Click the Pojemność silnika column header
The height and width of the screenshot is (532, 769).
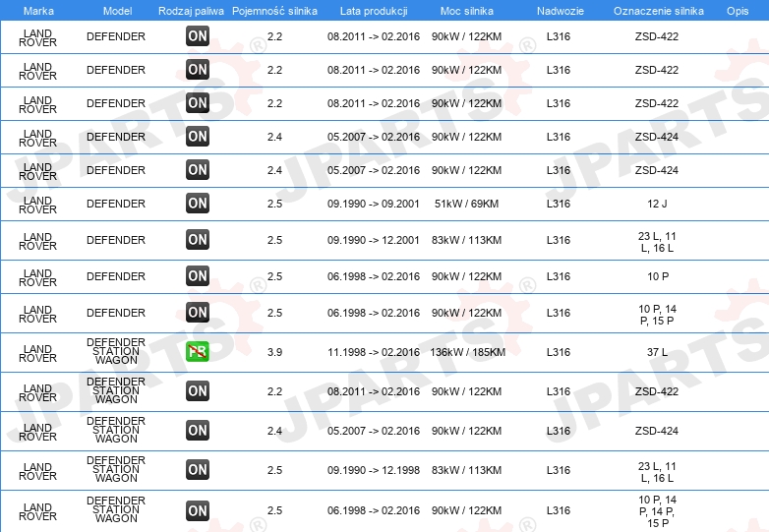pos(274,11)
